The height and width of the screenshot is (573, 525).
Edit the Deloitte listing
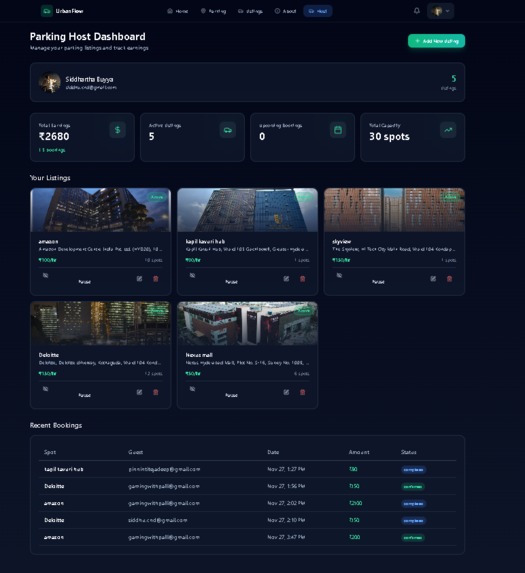pyautogui.click(x=140, y=392)
